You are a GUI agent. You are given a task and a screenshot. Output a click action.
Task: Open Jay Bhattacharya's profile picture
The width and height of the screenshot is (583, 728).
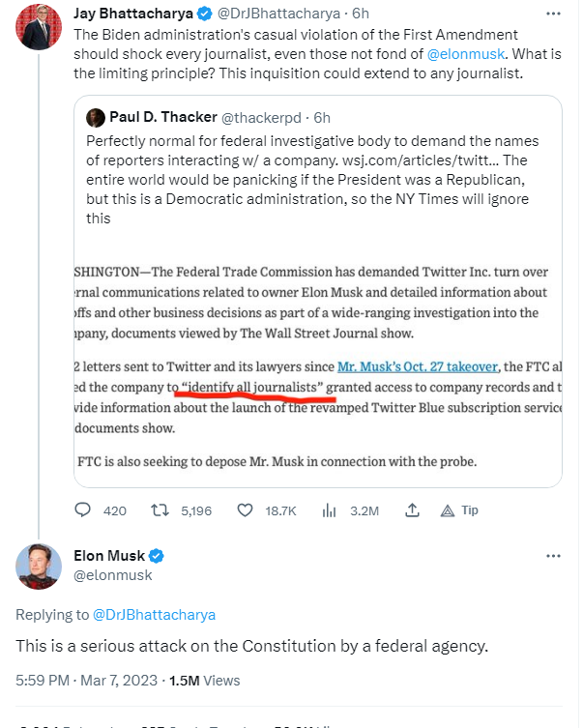[37, 30]
